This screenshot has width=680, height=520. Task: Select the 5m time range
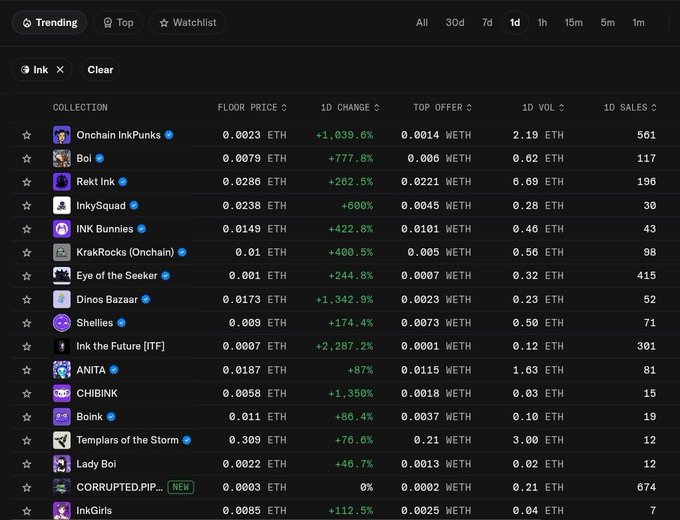[x=608, y=23]
